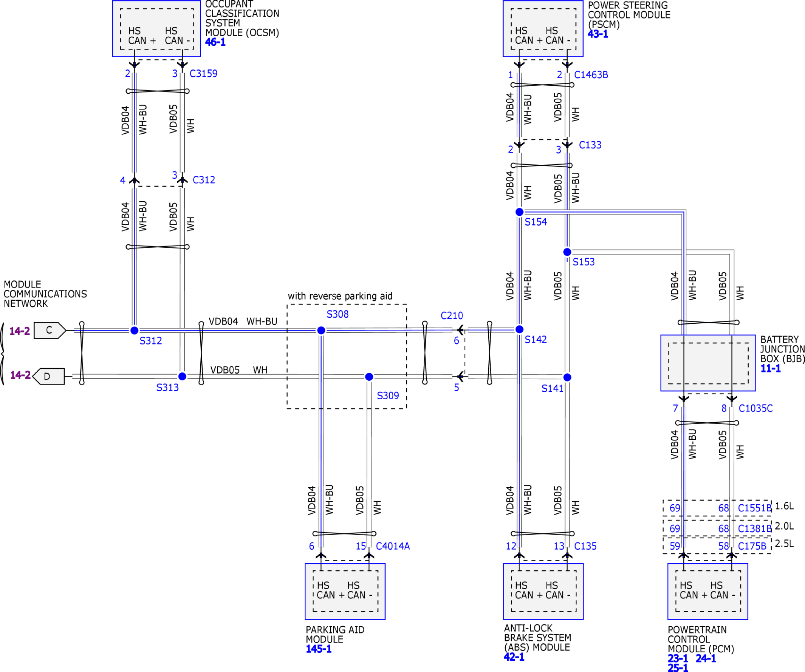Select the S312 splice node dot
Viewport: 805px width, 672px height.
[134, 330]
